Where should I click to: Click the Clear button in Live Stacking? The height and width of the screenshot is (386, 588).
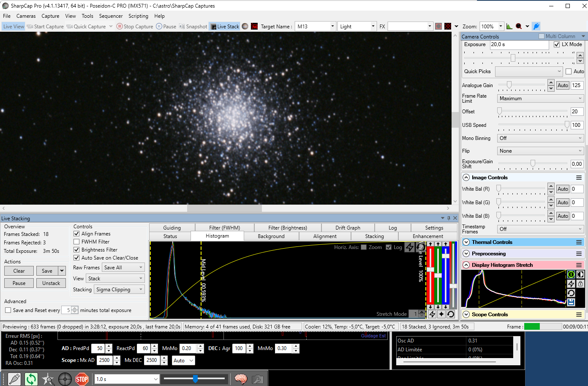(19, 271)
